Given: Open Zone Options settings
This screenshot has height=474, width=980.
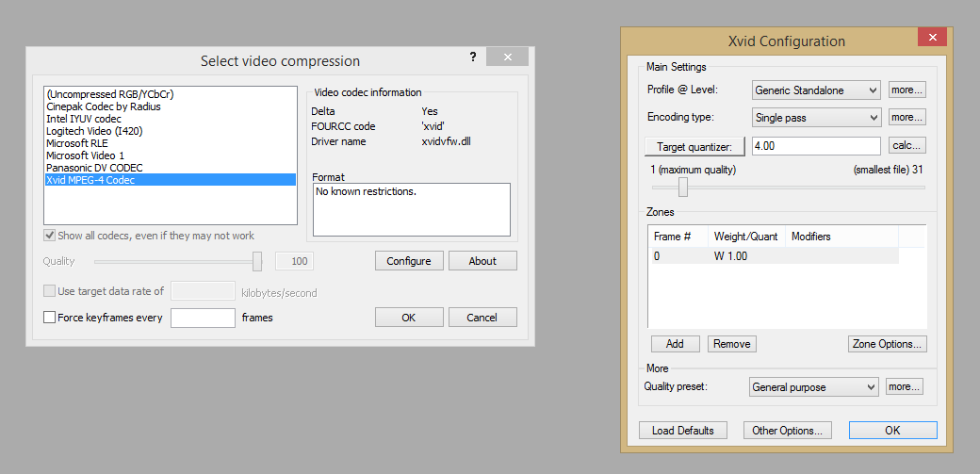Looking at the screenshot, I should pos(887,344).
